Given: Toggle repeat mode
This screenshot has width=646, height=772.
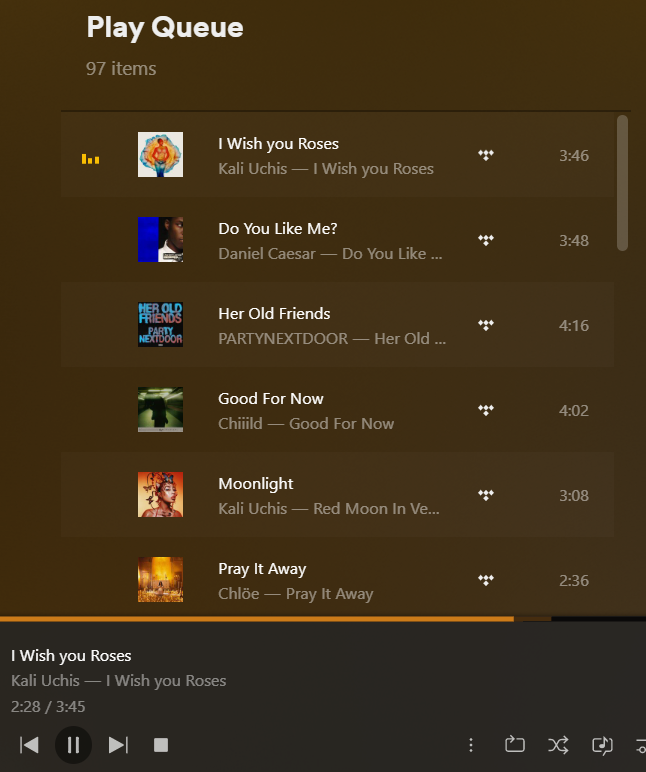Looking at the screenshot, I should coord(515,745).
